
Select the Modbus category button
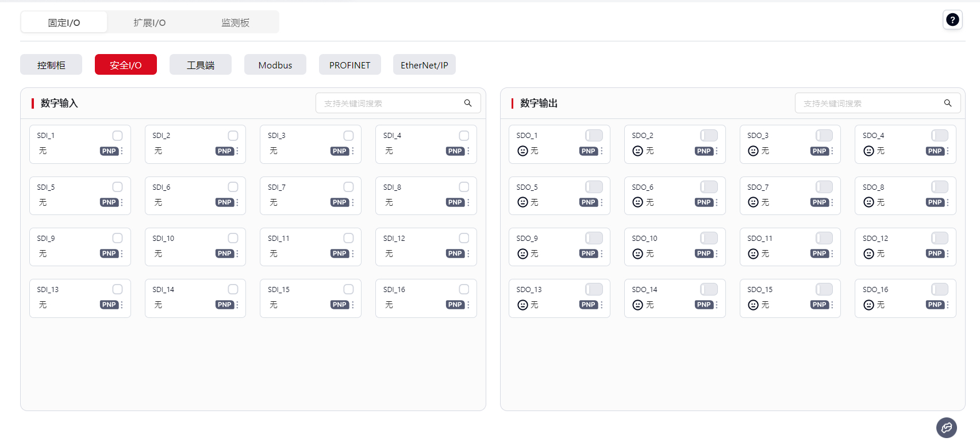tap(275, 65)
